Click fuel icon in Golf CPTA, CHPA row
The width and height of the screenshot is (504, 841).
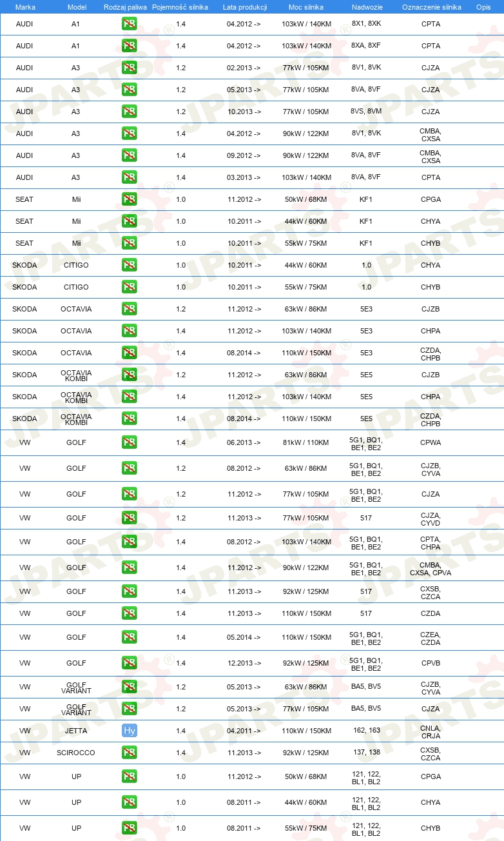click(x=129, y=542)
